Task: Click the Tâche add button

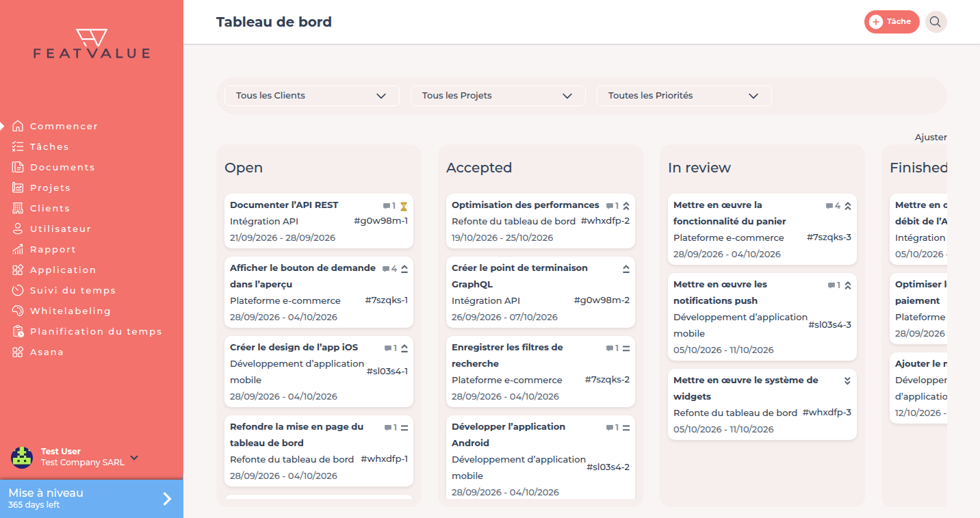Action: pos(892,22)
